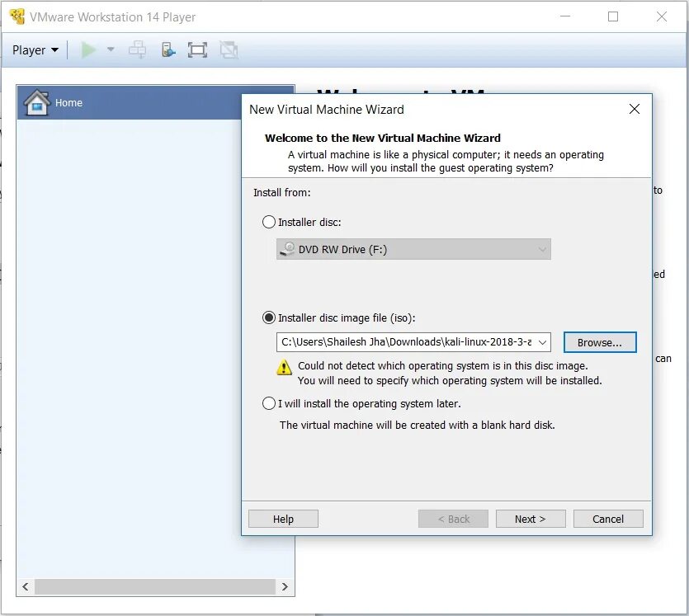Click the library scroll left arrow

point(26,587)
